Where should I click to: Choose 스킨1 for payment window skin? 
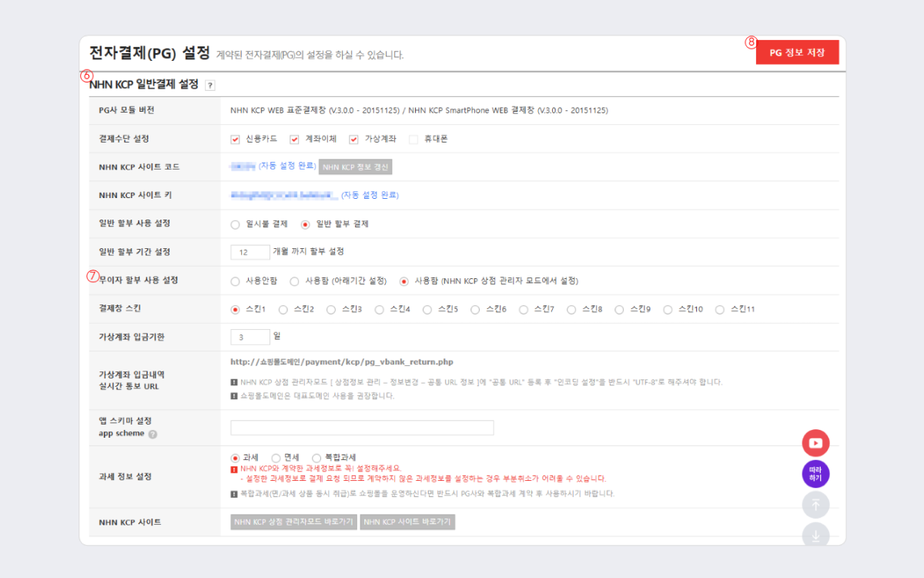pyautogui.click(x=236, y=310)
